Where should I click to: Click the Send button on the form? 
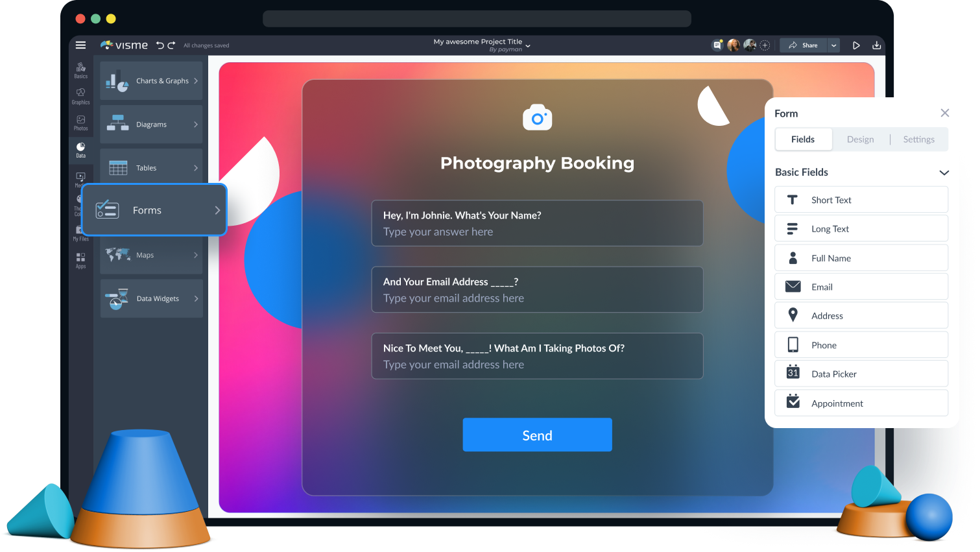click(x=537, y=435)
